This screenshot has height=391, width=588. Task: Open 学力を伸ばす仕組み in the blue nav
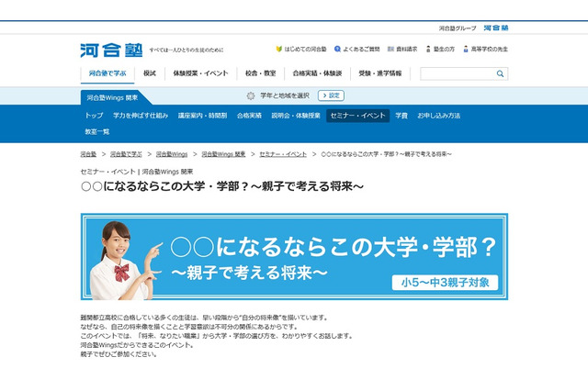(141, 116)
